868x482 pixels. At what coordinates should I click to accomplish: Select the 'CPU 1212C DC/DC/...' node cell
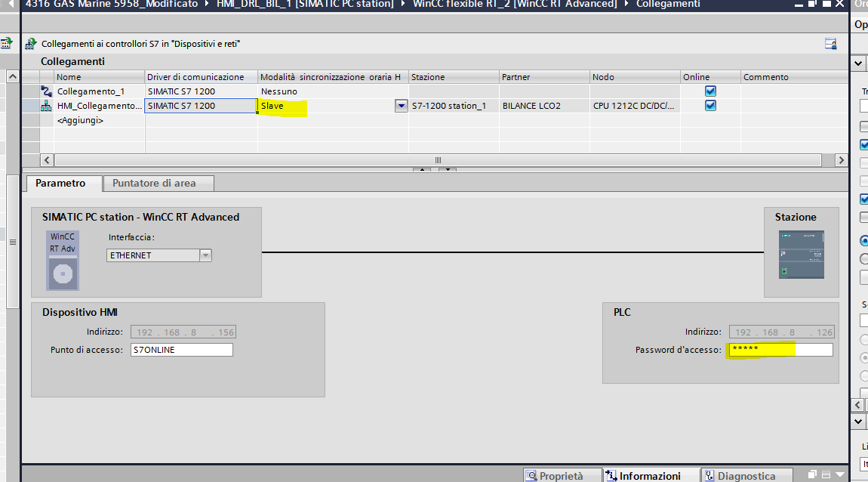[x=636, y=106]
